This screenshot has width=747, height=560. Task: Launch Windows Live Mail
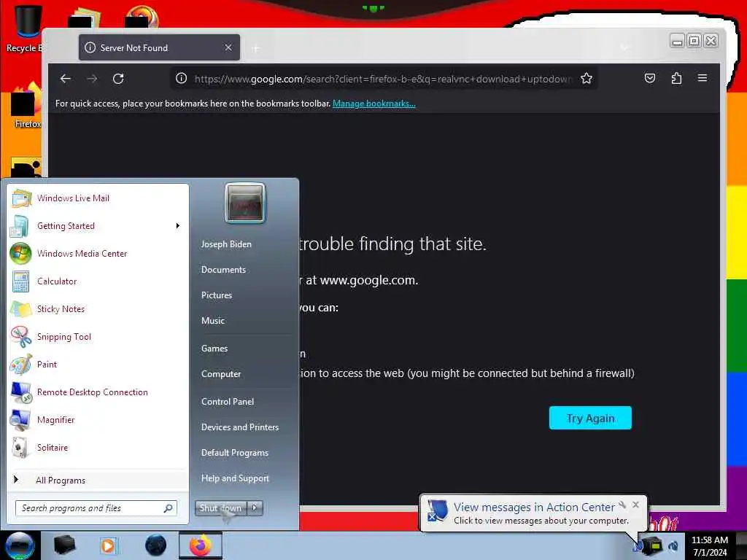tap(98, 198)
